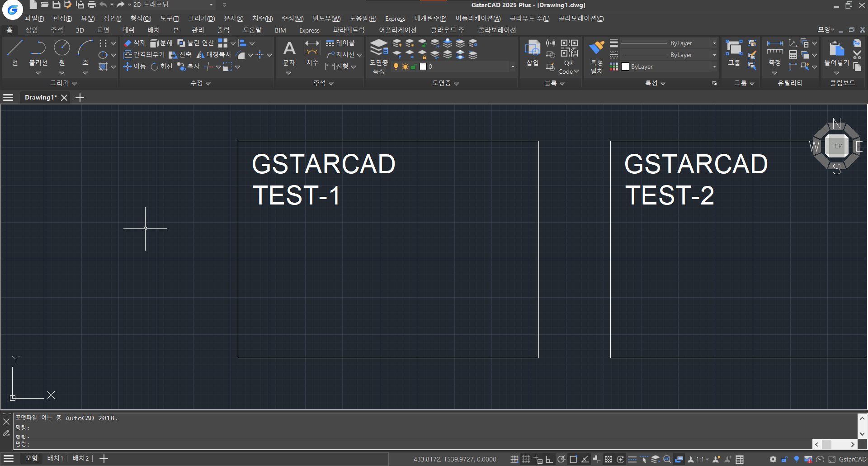Click the Explode (분해) tool
Viewport: 868px width, 466px height.
161,43
